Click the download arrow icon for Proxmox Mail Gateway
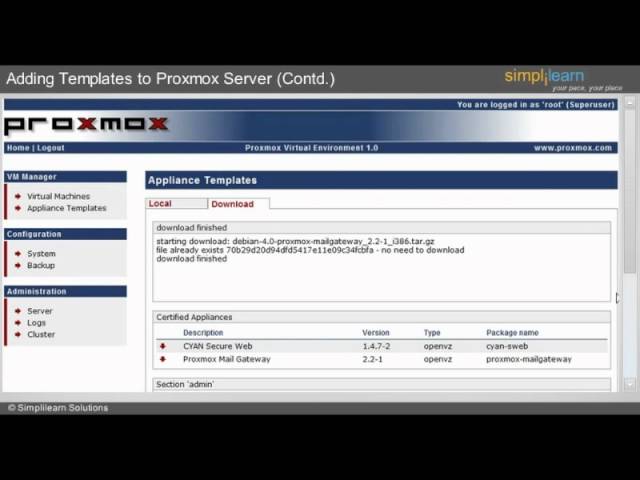640x480 pixels. tap(163, 359)
